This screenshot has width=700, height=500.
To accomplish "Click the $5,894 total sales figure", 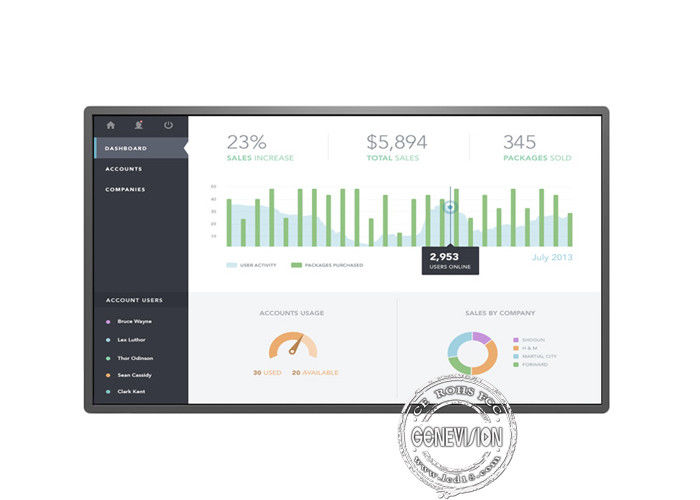I will tap(396, 142).
